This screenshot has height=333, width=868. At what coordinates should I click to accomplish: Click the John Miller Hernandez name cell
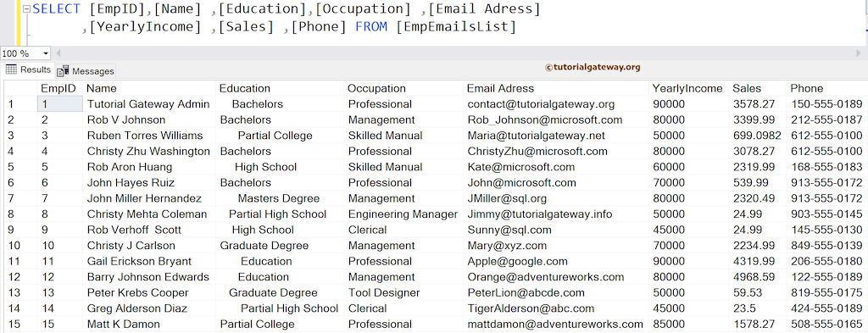pyautogui.click(x=149, y=198)
